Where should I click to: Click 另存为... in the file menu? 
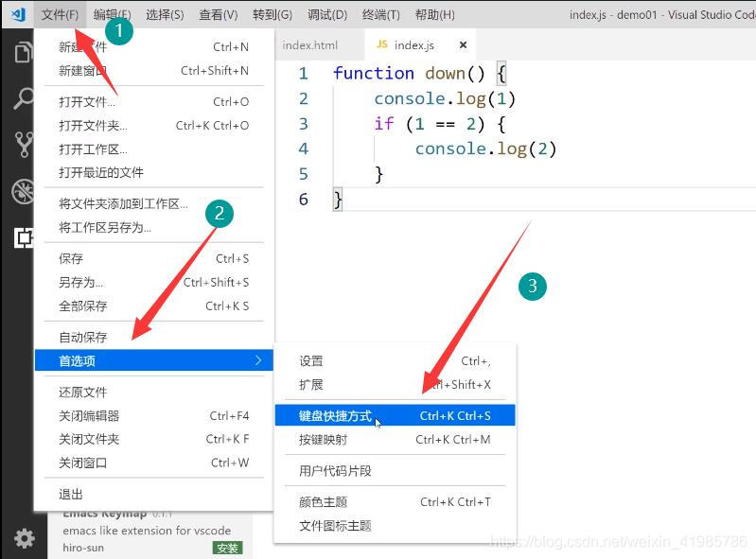coord(154,283)
